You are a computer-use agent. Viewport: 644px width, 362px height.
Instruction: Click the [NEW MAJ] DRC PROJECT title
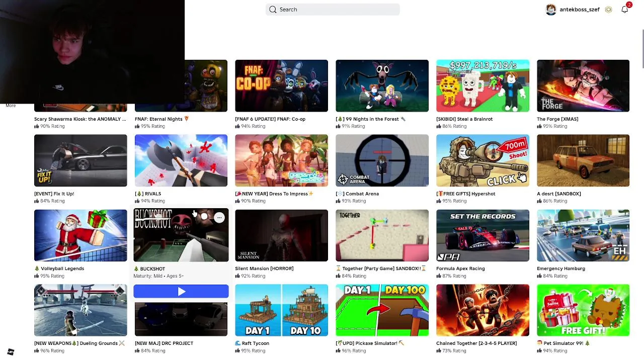(164, 343)
